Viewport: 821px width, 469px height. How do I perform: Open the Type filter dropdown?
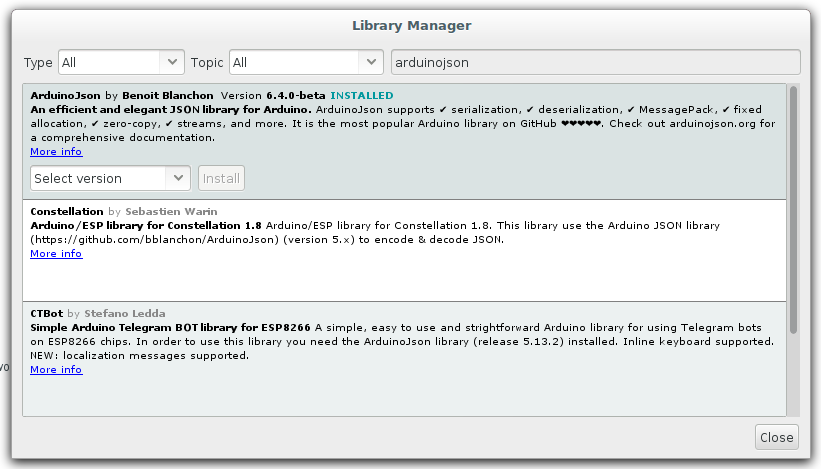(121, 62)
